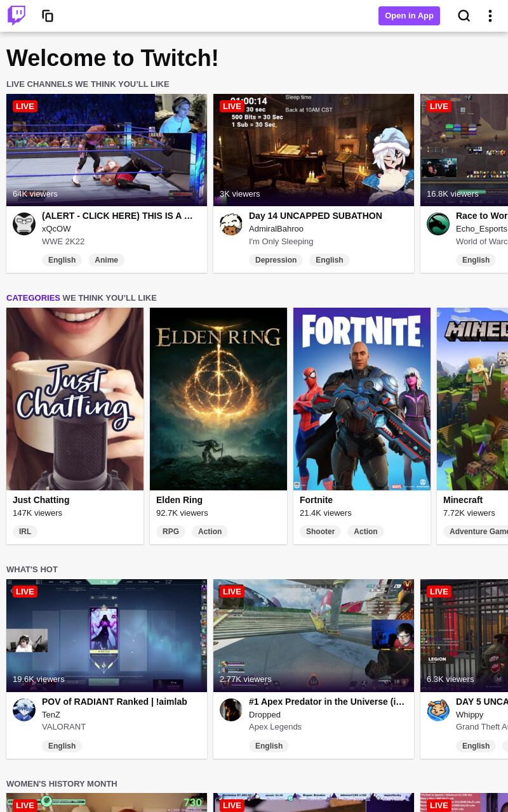Open the Just Chatting category cover
The height and width of the screenshot is (812, 508).
[75, 399]
